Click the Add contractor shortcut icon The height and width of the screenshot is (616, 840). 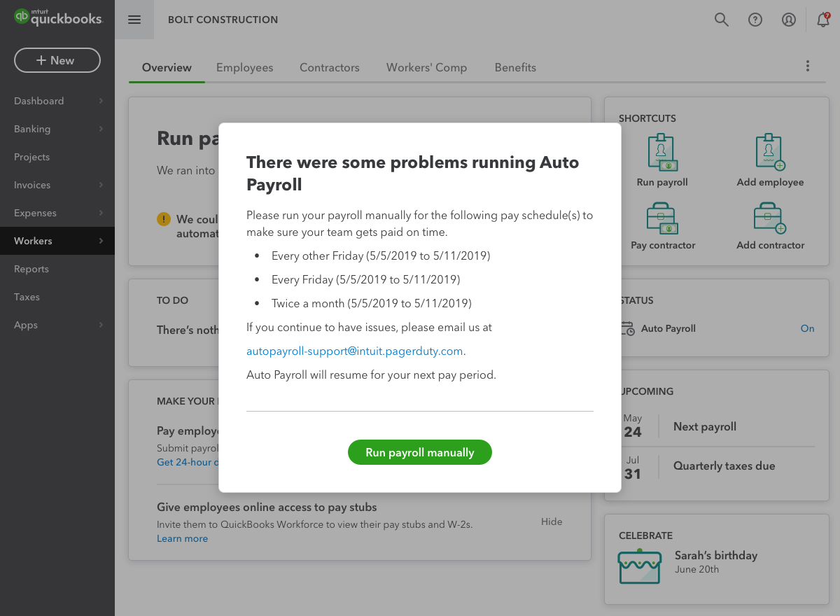coord(770,218)
